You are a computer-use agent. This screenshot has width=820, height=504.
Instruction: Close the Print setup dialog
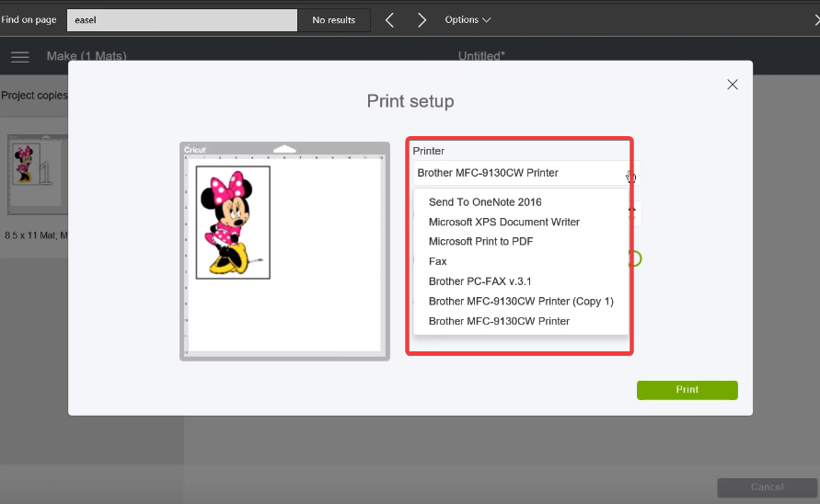733,85
